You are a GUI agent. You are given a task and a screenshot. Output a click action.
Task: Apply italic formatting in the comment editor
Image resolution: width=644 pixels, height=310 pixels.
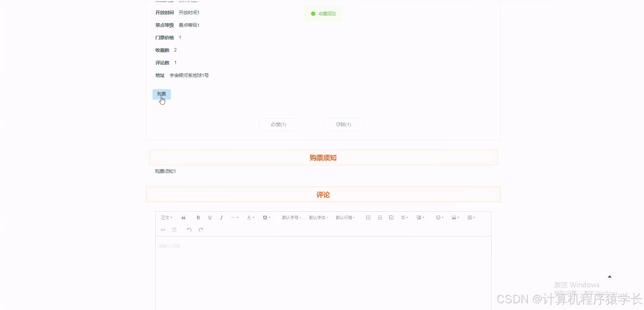pos(221,217)
